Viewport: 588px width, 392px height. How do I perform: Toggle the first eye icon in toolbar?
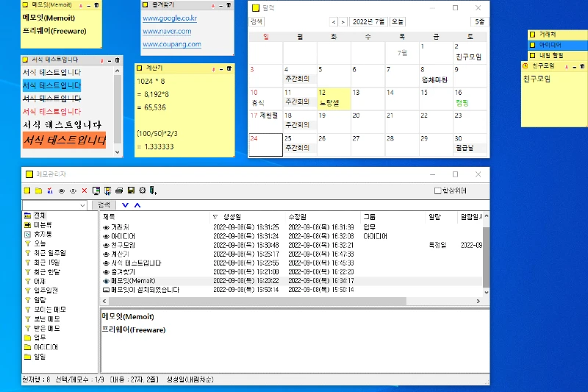[x=62, y=190]
